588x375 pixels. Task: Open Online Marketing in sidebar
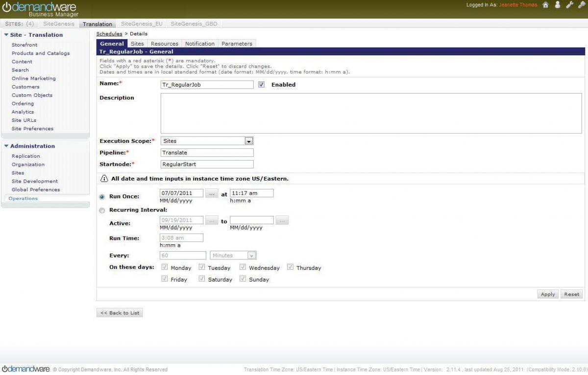34,78
